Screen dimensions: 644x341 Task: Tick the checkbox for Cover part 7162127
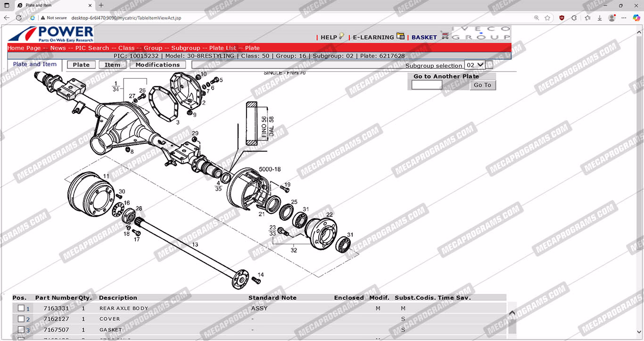[21, 319]
